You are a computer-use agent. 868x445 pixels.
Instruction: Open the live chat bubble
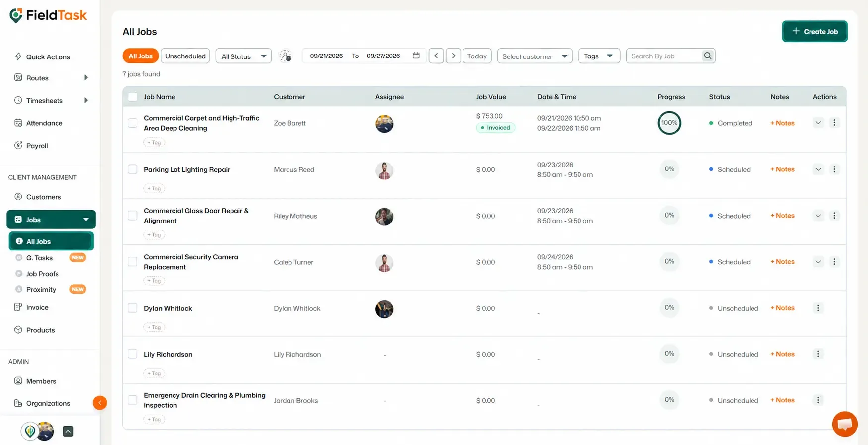[x=845, y=424]
